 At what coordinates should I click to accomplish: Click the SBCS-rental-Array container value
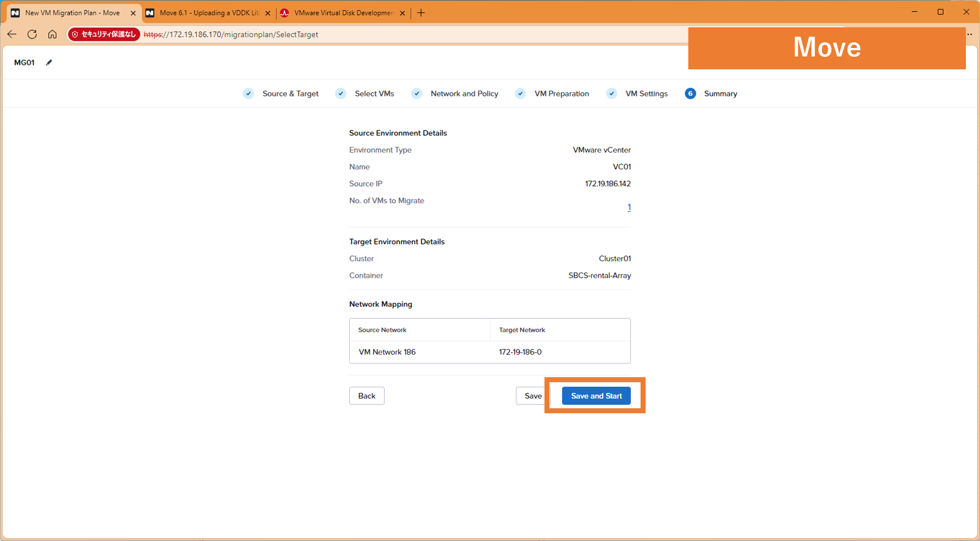pyautogui.click(x=599, y=275)
